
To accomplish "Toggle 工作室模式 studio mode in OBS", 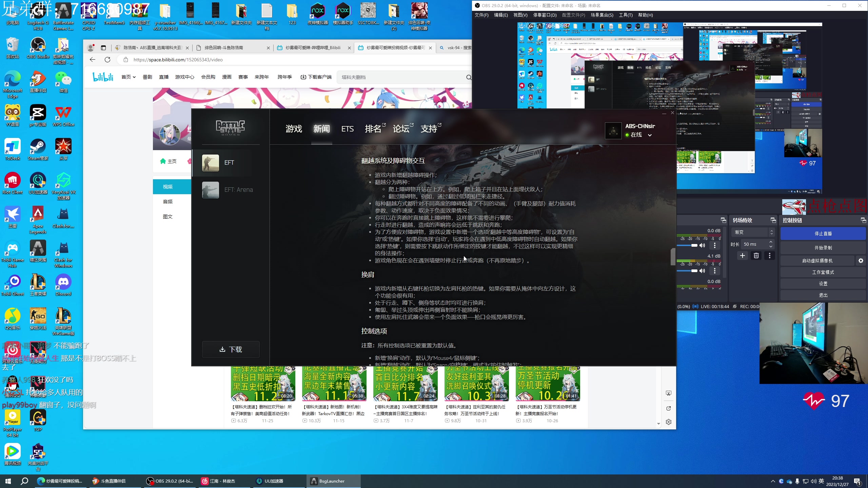I will pos(823,272).
